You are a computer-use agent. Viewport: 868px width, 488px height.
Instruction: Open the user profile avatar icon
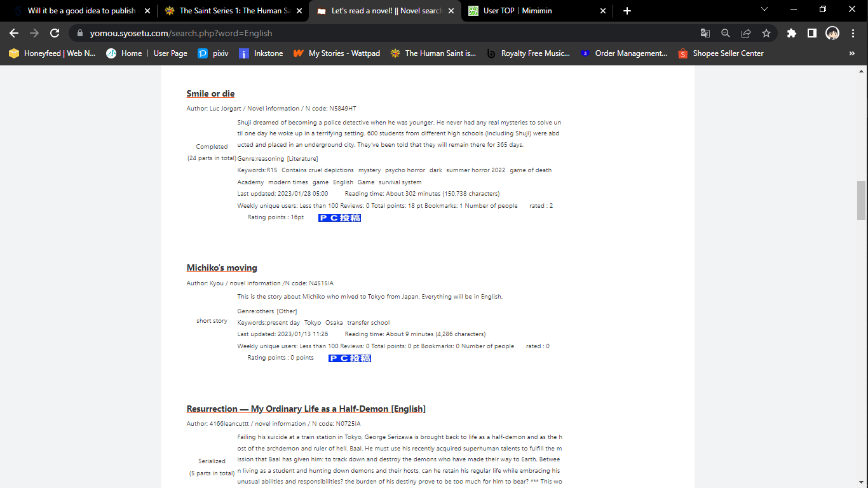[832, 33]
